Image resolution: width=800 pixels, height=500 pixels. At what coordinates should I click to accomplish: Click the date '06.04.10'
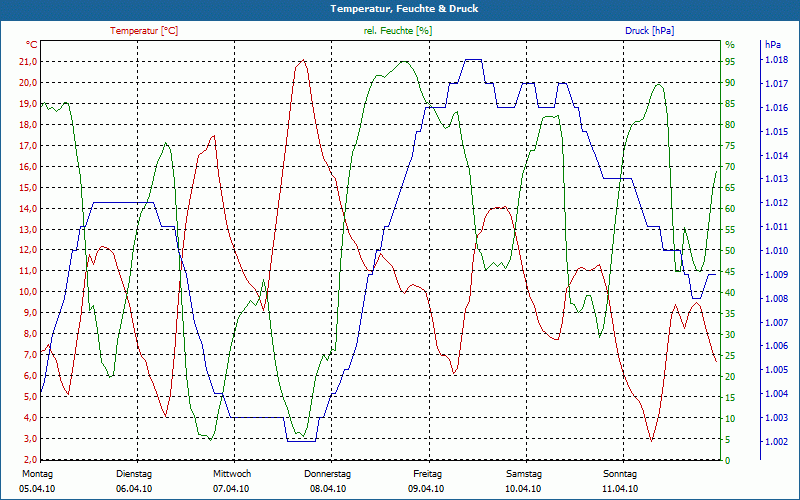[134, 489]
